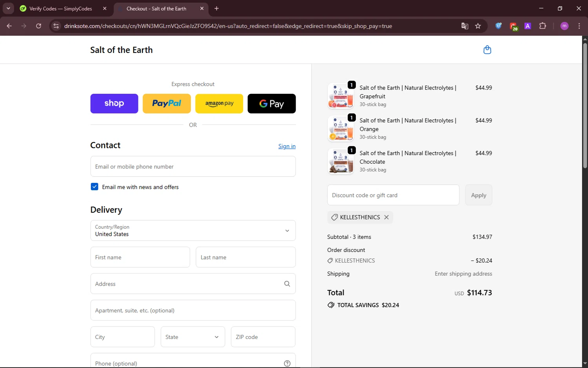This screenshot has height=368, width=588.
Task: Close the Verify Codes SimplyCodes tab
Action: [105, 8]
